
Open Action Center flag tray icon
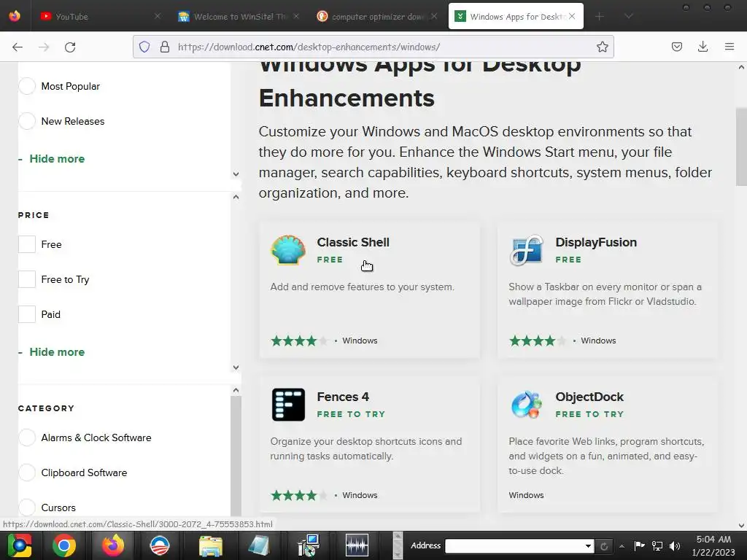[x=639, y=545]
